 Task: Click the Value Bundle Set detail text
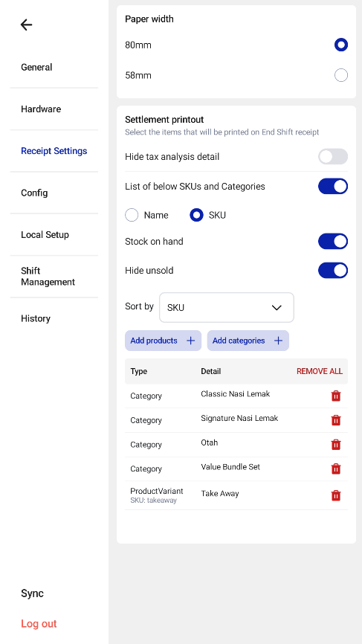click(x=230, y=467)
